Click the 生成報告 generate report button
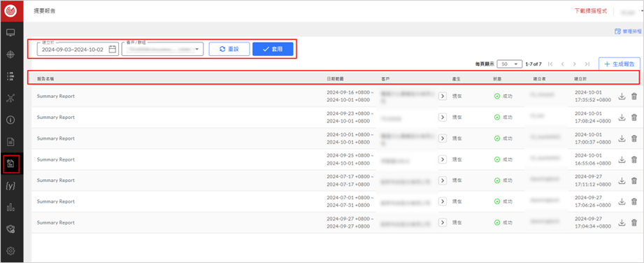 pos(620,64)
